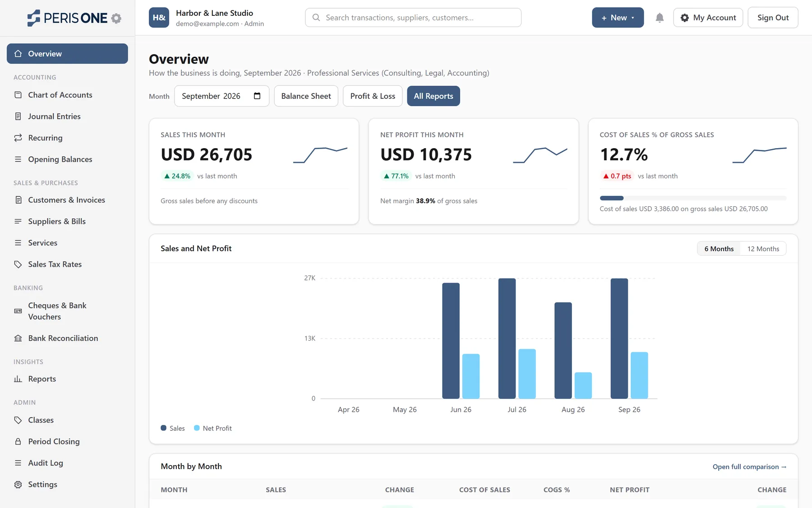The image size is (812, 508).
Task: Click the search magnifier icon
Action: click(x=316, y=18)
